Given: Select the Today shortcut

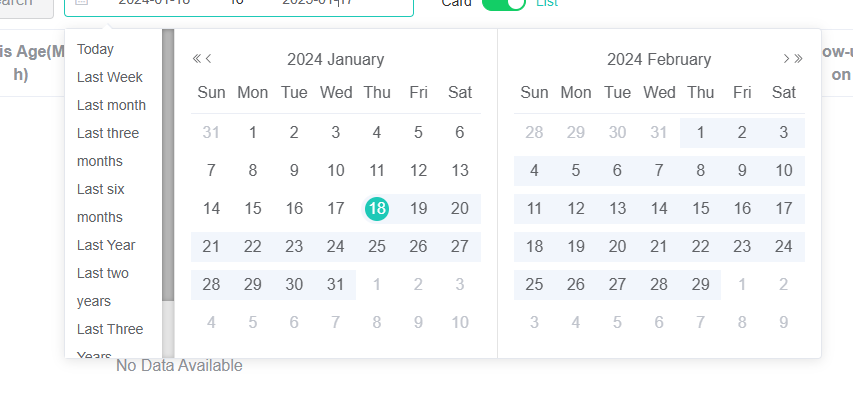Looking at the screenshot, I should (x=95, y=50).
